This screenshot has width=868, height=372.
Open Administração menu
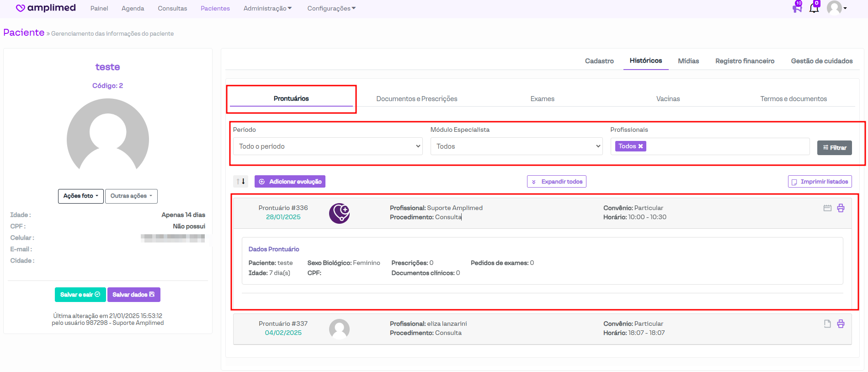tap(267, 8)
